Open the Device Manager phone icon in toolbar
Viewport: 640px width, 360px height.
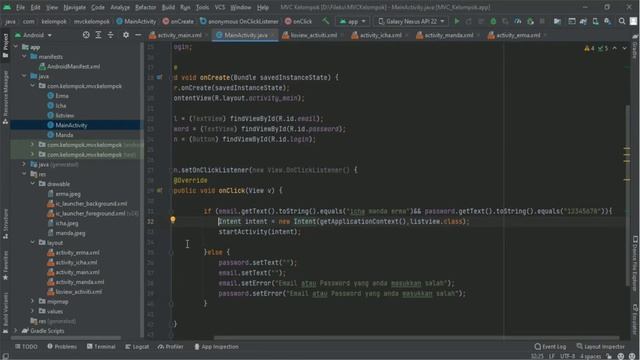coord(596,21)
